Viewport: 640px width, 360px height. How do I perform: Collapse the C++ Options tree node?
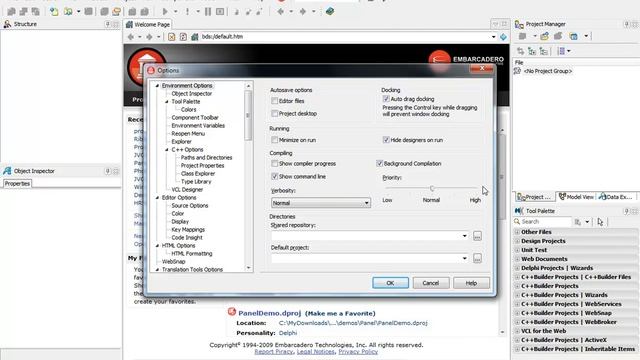167,150
